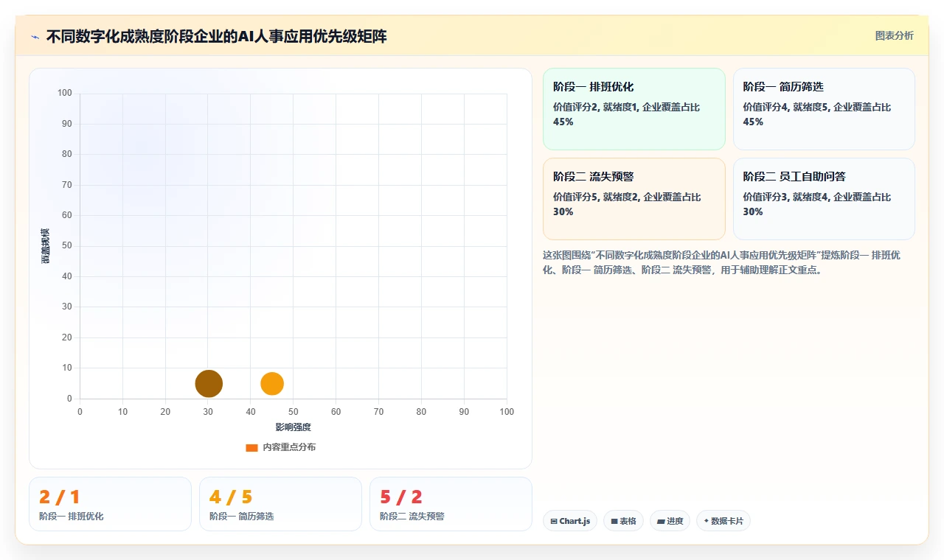Click the 4 / 5 stat card

point(280,504)
